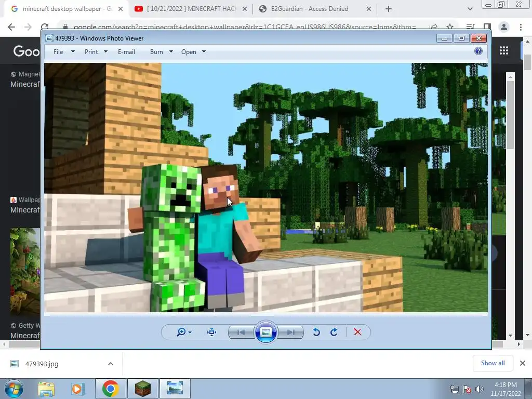Viewport: 532px width, 399px height.
Task: Open the zoom magnifier in Photo Viewer
Action: click(x=181, y=332)
